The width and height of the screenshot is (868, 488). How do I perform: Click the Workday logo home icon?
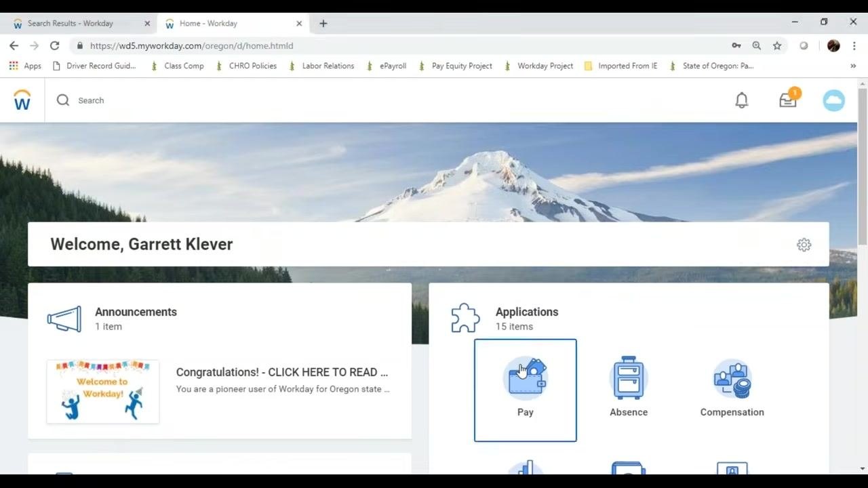point(22,100)
